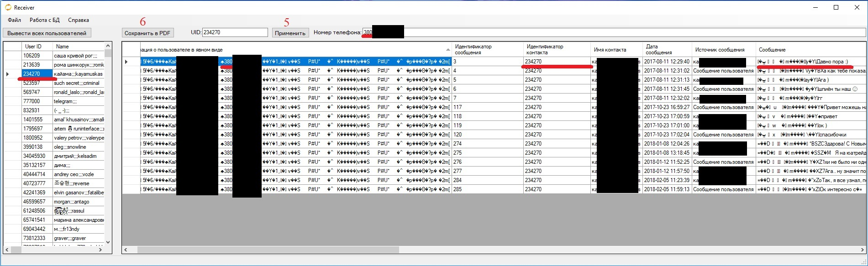Click the Применить button
868x266 pixels.
click(x=290, y=33)
